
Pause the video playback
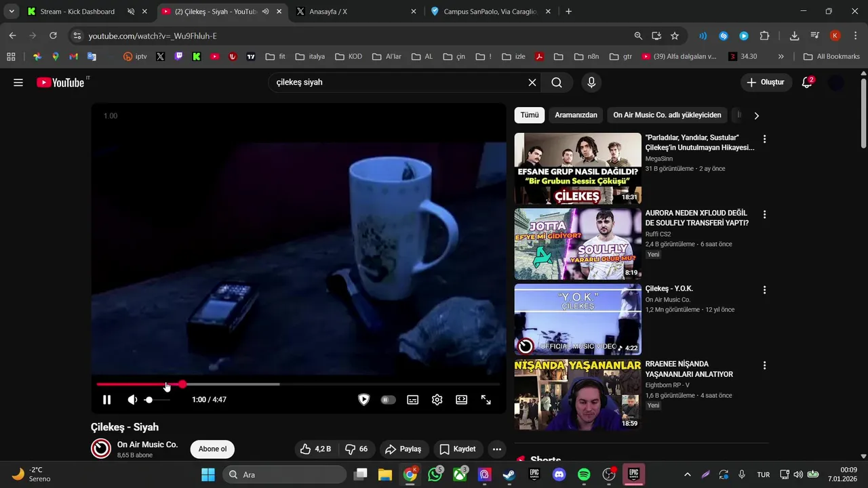tap(106, 400)
